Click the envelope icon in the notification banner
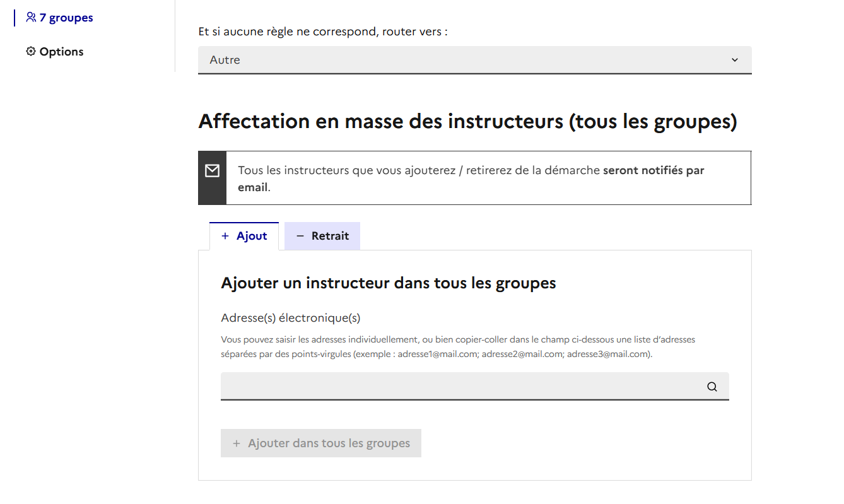The image size is (844, 504). click(213, 171)
